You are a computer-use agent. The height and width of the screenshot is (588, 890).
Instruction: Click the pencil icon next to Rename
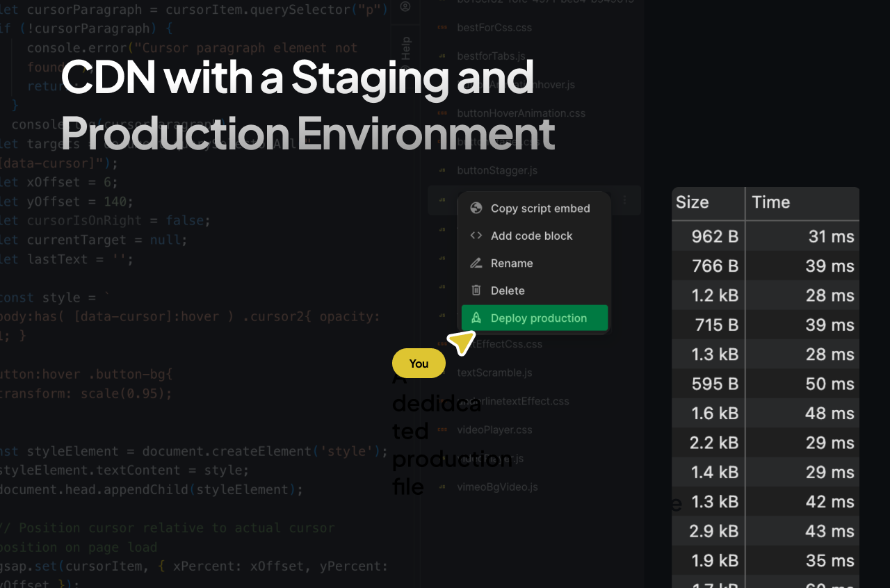pyautogui.click(x=476, y=263)
